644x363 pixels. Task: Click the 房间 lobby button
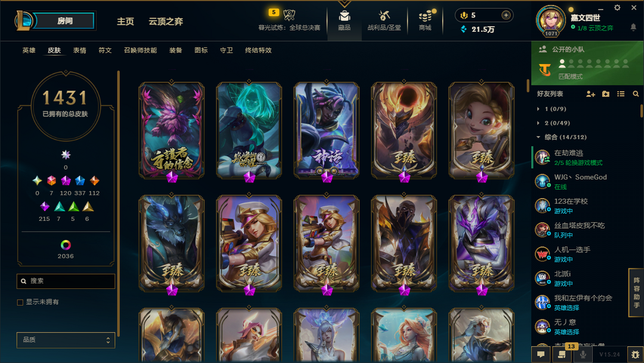pyautogui.click(x=65, y=21)
